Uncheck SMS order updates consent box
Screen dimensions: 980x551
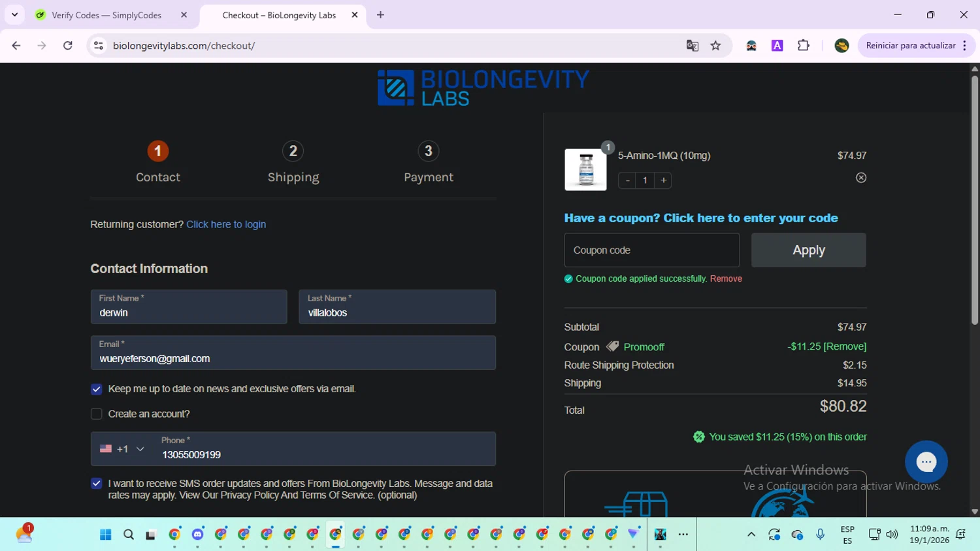click(x=96, y=484)
